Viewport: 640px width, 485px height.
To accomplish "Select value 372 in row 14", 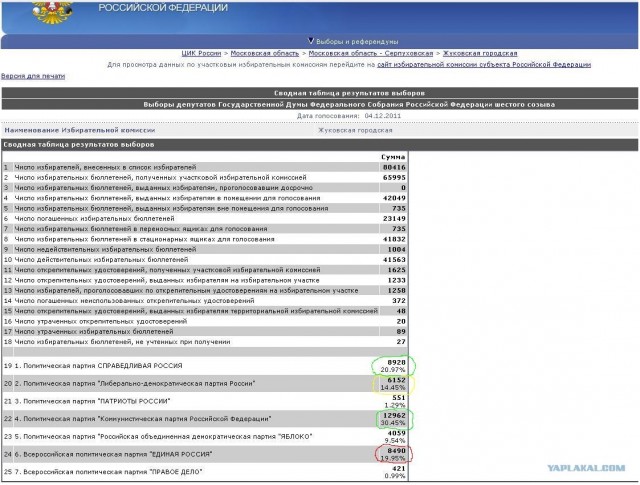I will point(399,300).
